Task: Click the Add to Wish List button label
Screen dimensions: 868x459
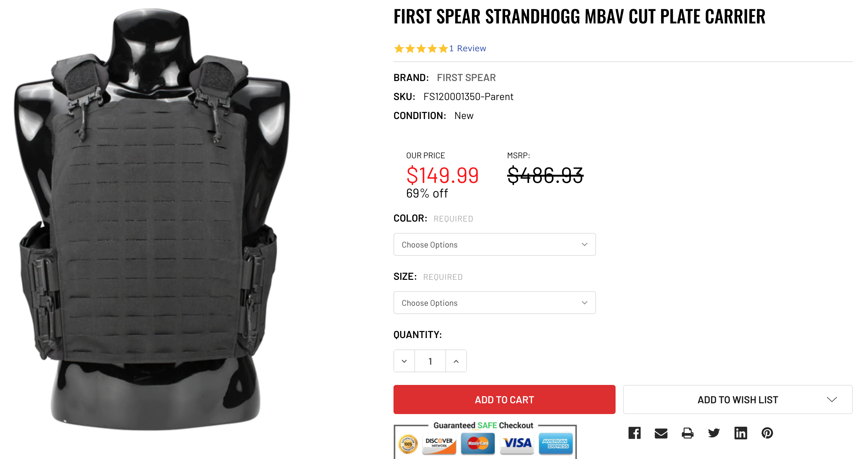Action: click(x=737, y=399)
